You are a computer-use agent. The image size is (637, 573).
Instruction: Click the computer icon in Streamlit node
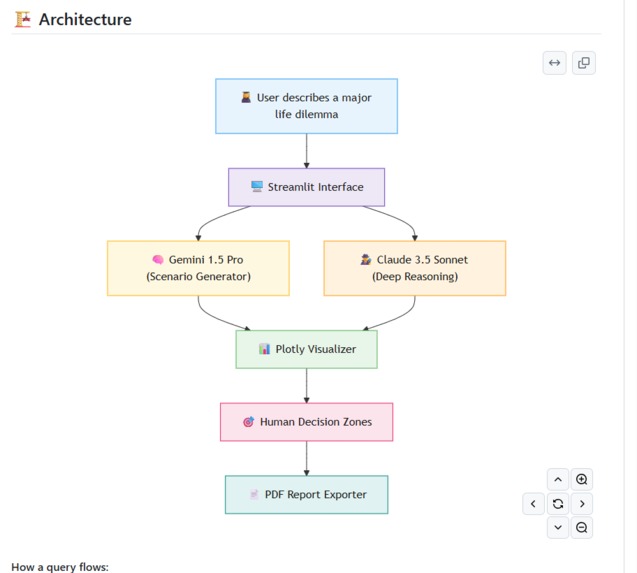point(257,187)
